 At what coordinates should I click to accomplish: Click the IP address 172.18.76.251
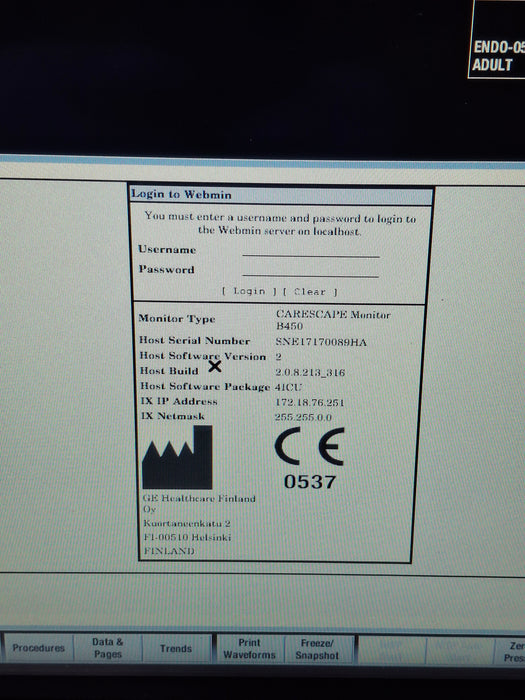tap(309, 402)
